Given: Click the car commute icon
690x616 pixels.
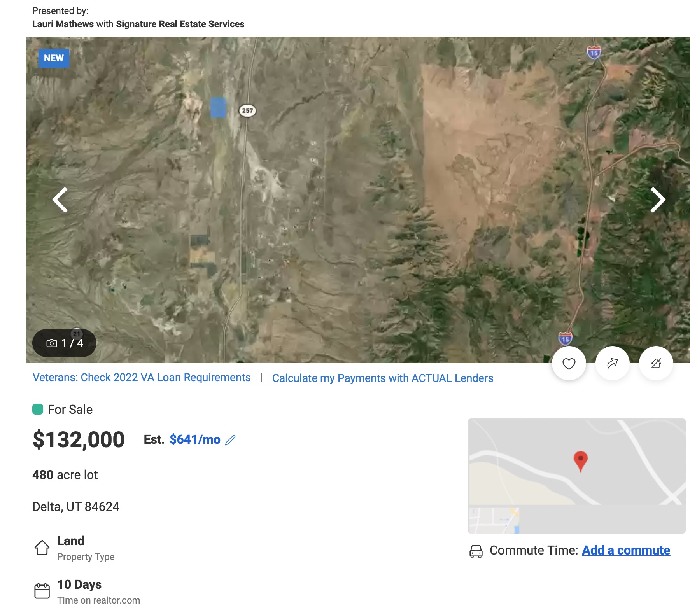Looking at the screenshot, I should click(x=476, y=551).
